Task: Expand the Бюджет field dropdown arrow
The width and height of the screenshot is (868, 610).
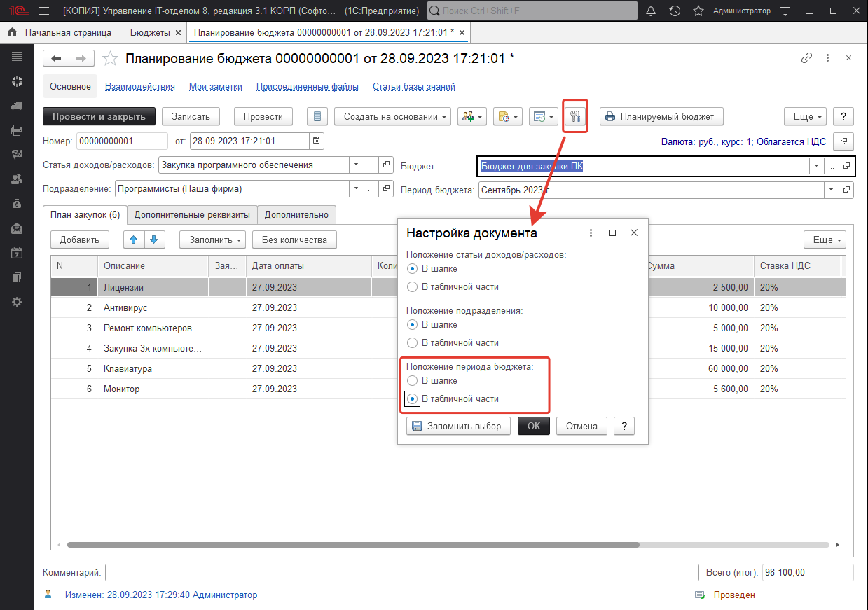Action: 815,166
